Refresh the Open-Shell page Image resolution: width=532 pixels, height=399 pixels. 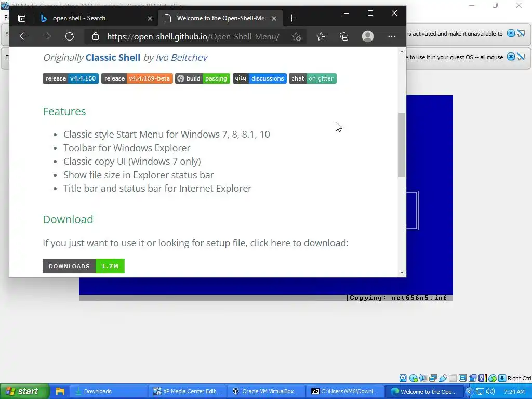[x=70, y=36]
